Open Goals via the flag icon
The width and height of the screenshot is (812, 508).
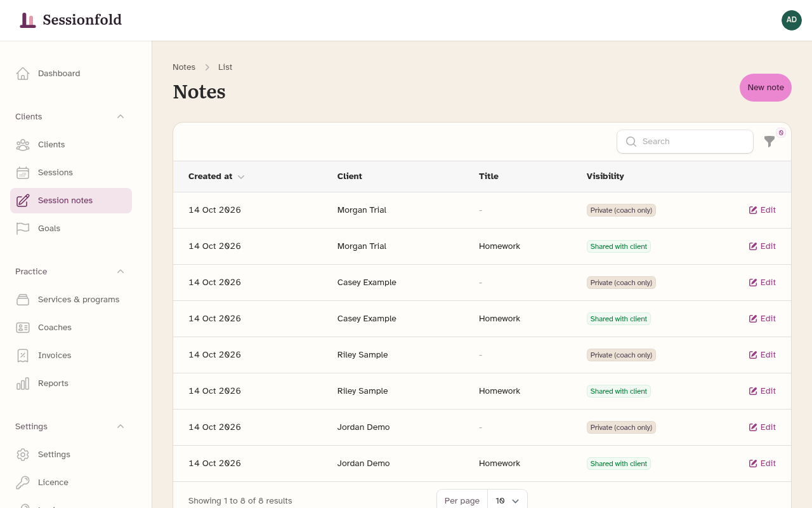(23, 229)
